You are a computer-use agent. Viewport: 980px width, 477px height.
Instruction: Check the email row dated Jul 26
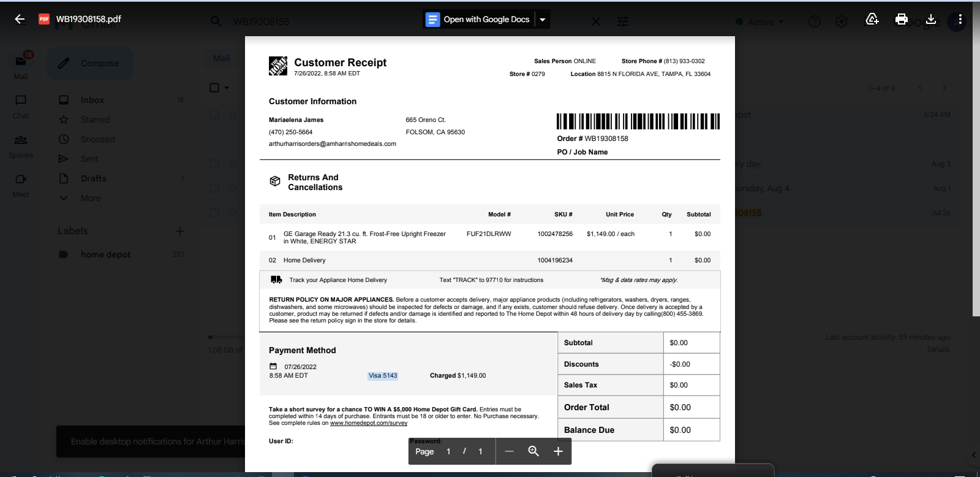click(x=214, y=213)
